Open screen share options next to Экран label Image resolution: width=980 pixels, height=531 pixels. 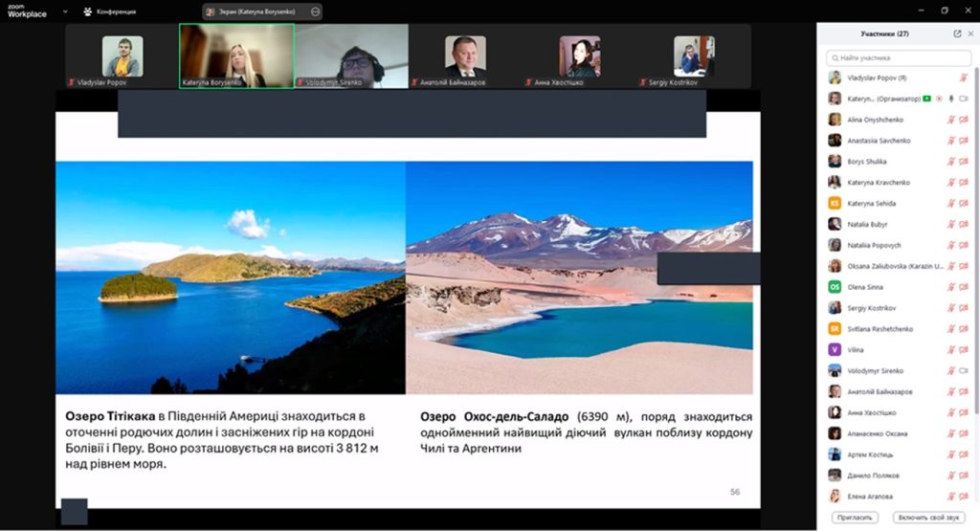coord(316,11)
